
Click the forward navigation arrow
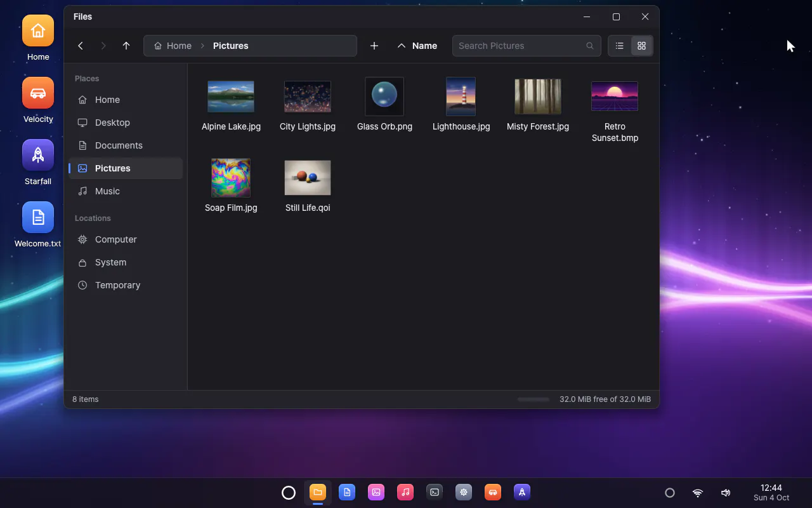(x=103, y=46)
